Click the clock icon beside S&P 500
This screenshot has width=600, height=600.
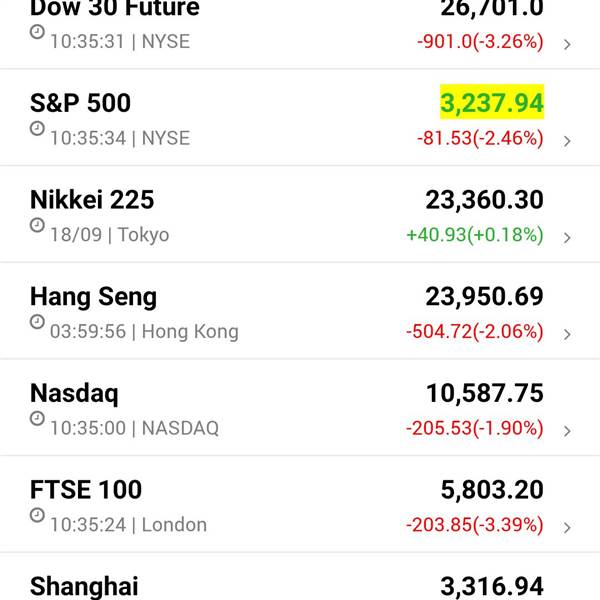[x=37, y=129]
